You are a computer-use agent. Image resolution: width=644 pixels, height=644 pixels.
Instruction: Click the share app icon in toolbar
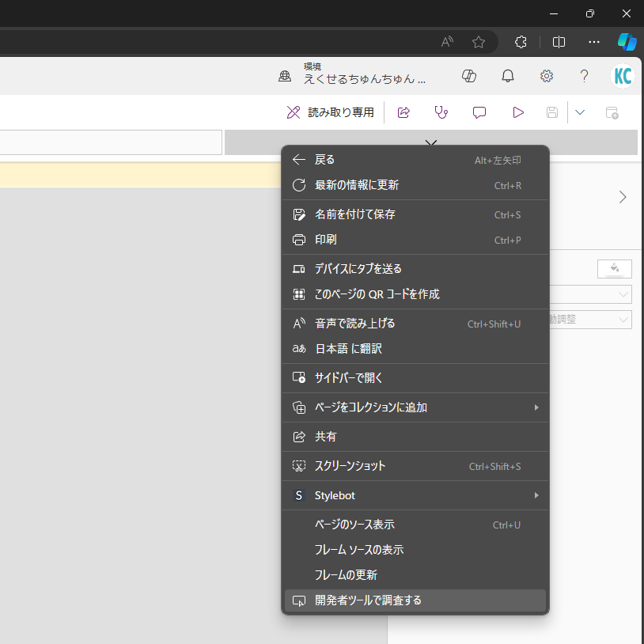coord(403,112)
